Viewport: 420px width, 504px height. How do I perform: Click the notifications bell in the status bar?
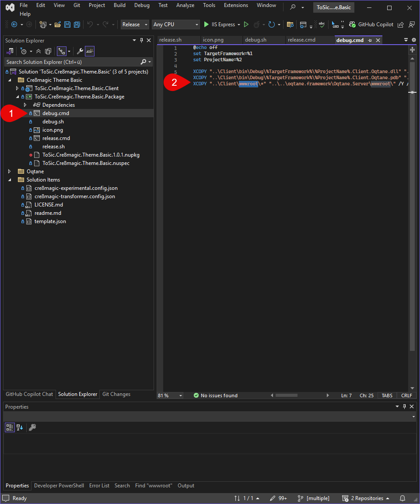pyautogui.click(x=402, y=498)
